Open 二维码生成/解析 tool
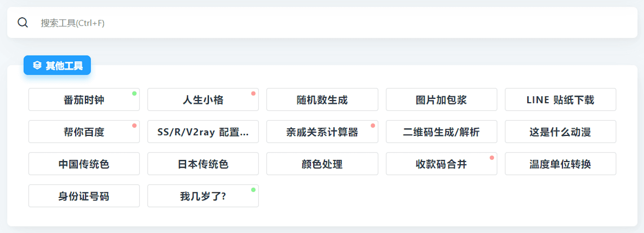This screenshot has width=644, height=233. (x=441, y=132)
